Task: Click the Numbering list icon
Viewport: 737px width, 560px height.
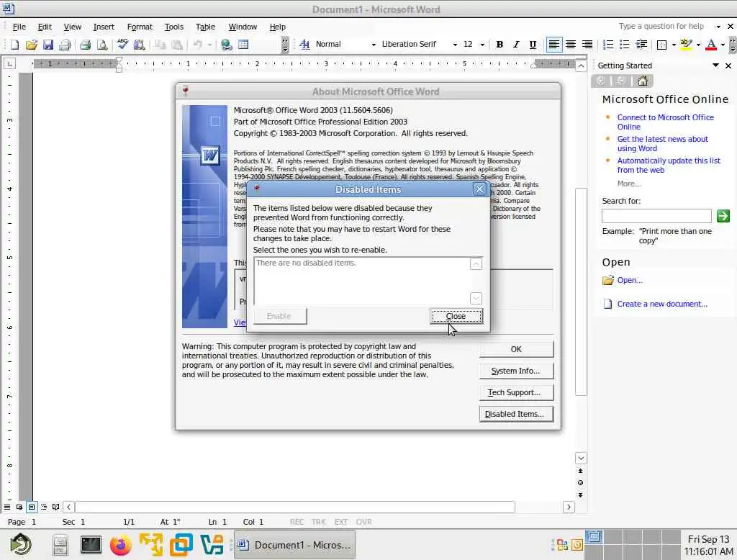Action: point(607,44)
